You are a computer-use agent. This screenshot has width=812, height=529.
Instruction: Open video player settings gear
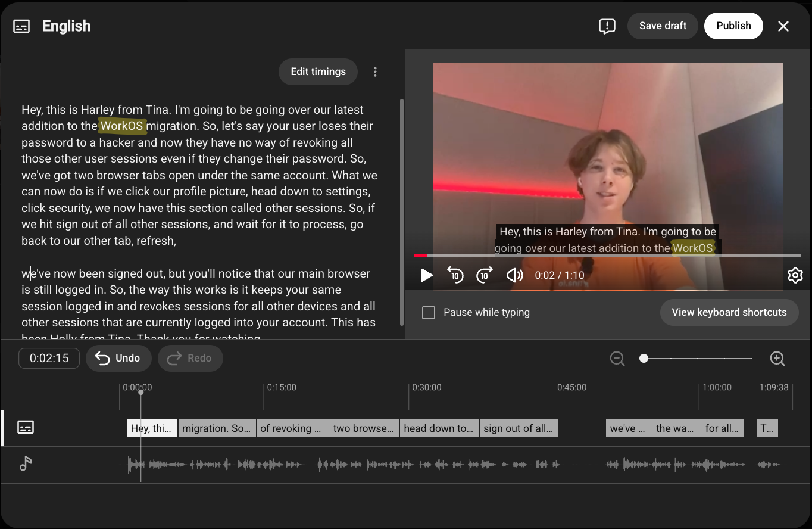click(795, 275)
